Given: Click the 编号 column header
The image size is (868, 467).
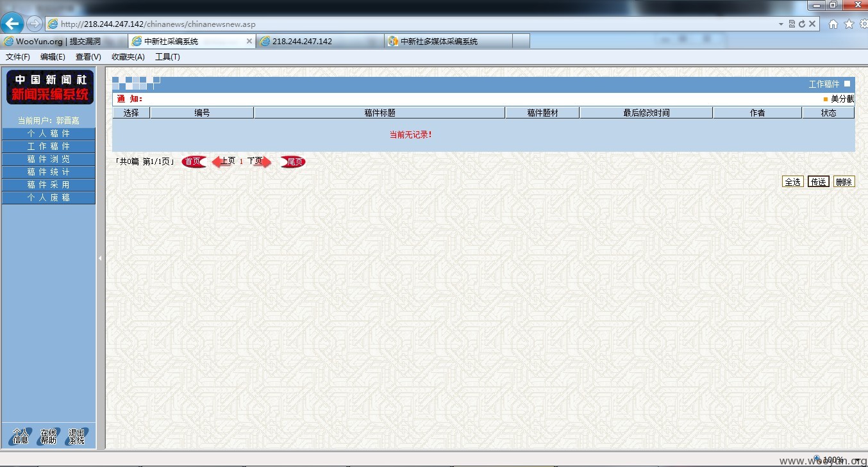Looking at the screenshot, I should pyautogui.click(x=202, y=113).
